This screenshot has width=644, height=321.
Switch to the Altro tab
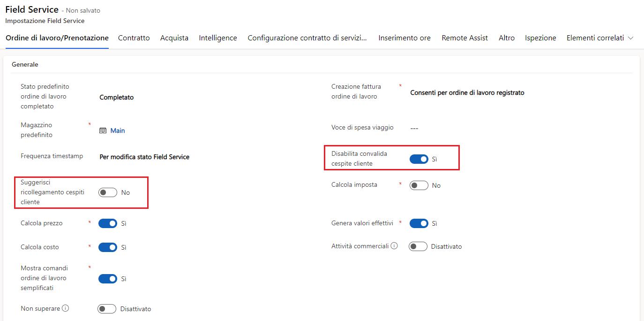507,38
